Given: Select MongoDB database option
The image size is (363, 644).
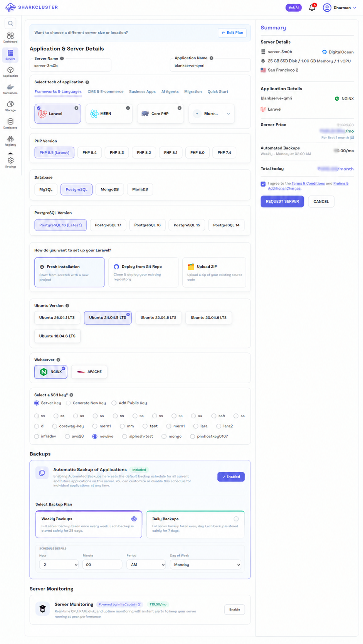Looking at the screenshot, I should (x=110, y=190).
